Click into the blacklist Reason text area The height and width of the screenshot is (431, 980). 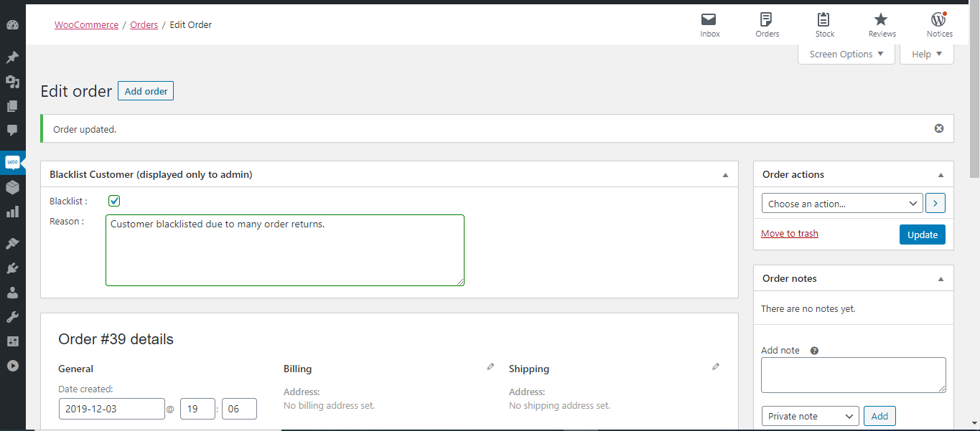pos(285,250)
